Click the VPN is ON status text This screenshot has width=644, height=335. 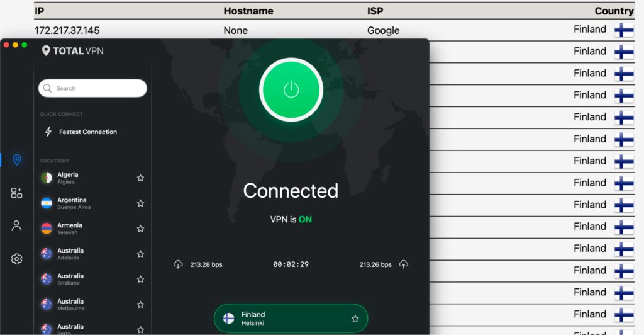(291, 220)
